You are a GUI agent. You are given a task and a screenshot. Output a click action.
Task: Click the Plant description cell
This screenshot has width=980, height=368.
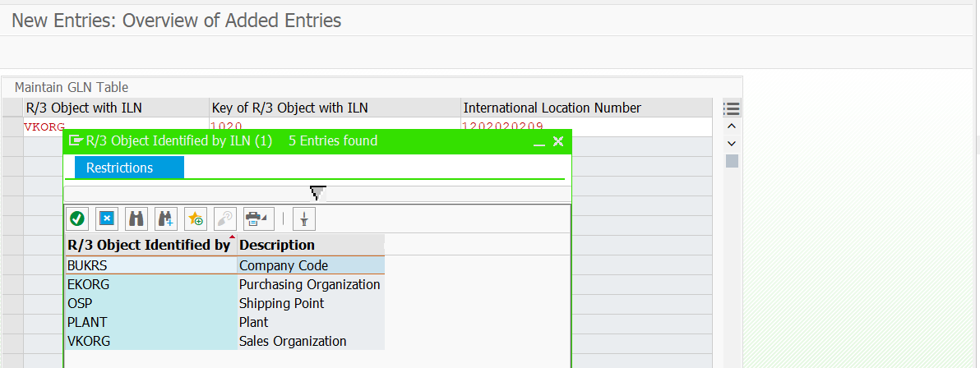[312, 322]
